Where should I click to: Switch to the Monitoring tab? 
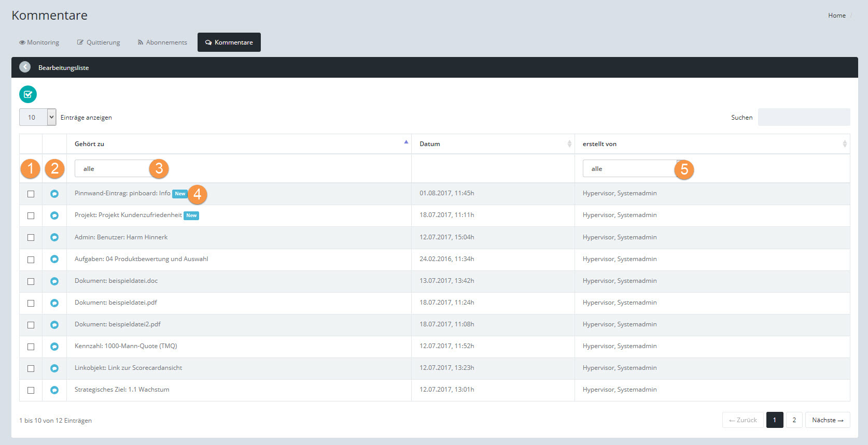coord(39,42)
